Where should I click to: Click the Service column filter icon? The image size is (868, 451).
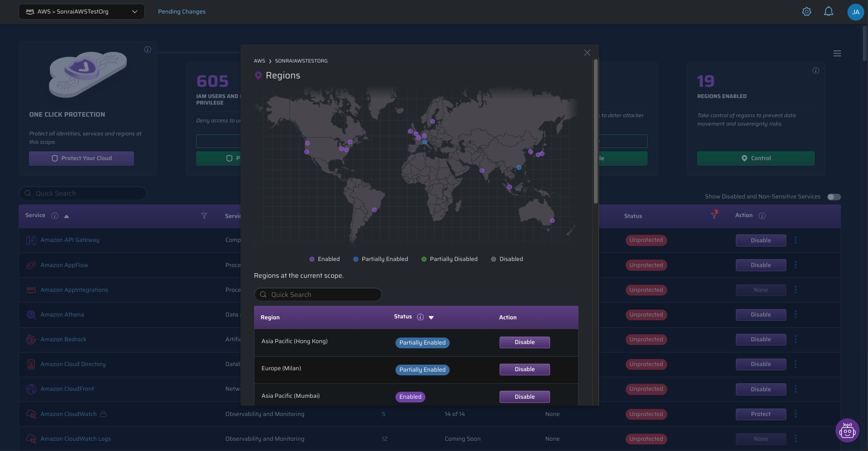point(204,216)
